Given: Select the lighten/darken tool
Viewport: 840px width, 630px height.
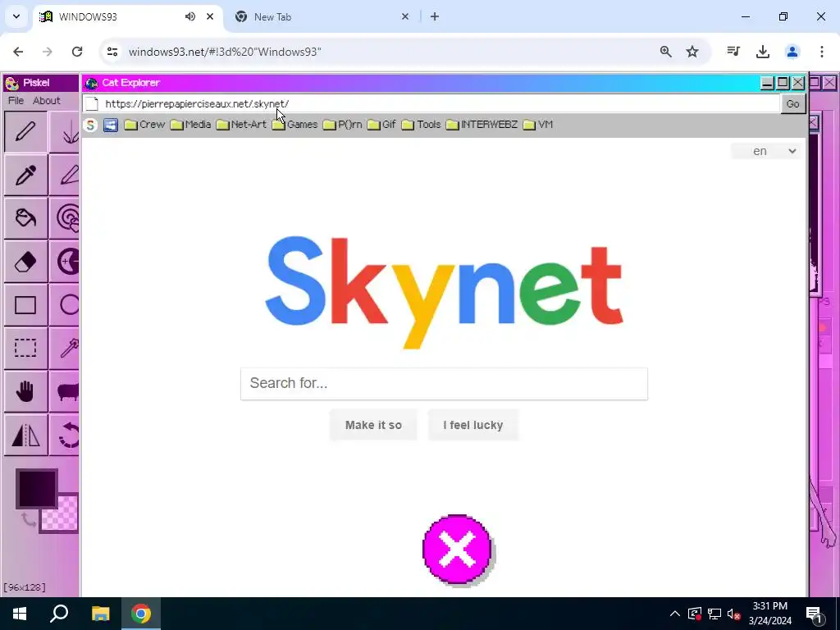Looking at the screenshot, I should coord(65,262).
